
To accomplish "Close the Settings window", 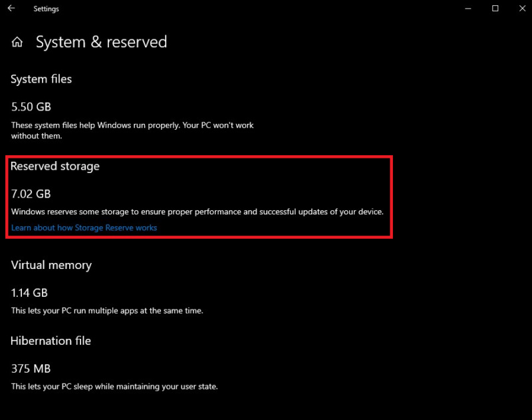I will coord(522,9).
